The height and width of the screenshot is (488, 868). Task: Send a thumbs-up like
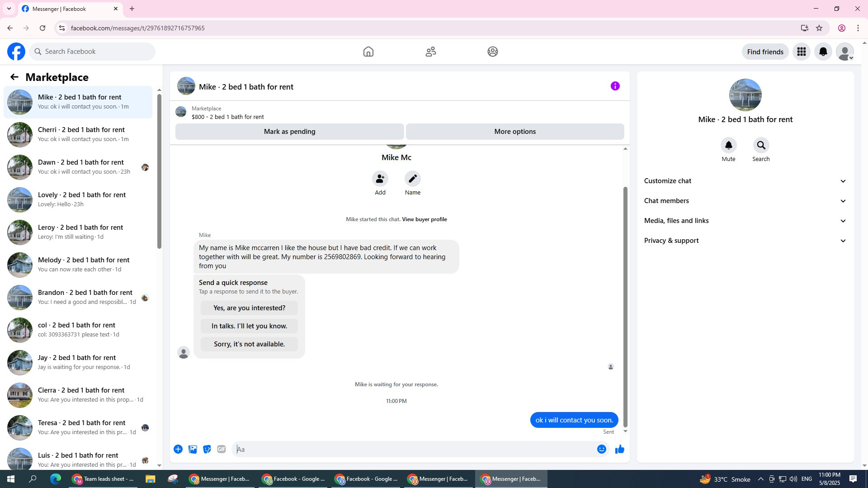(620, 449)
